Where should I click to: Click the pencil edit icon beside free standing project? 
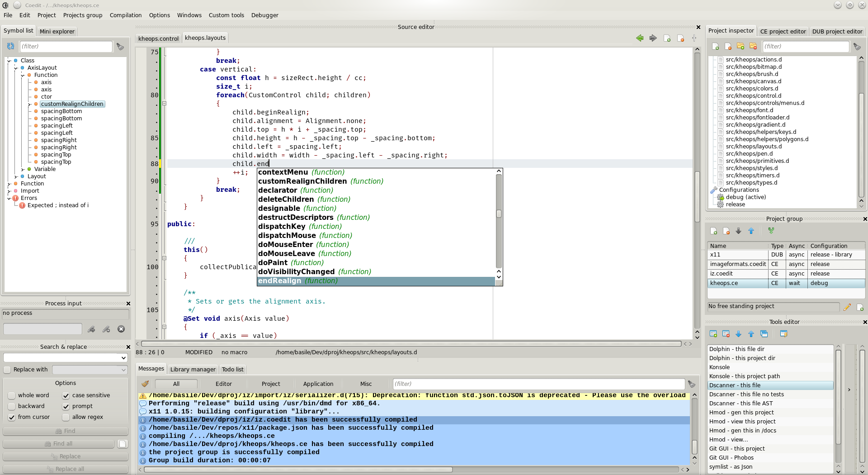[x=847, y=307]
